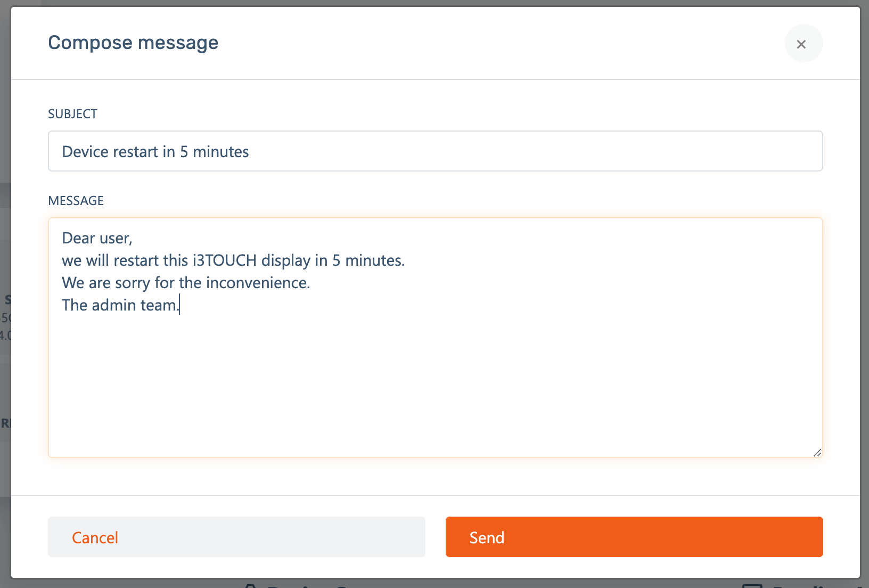Cancel composing the message
The height and width of the screenshot is (588, 869).
pos(236,537)
